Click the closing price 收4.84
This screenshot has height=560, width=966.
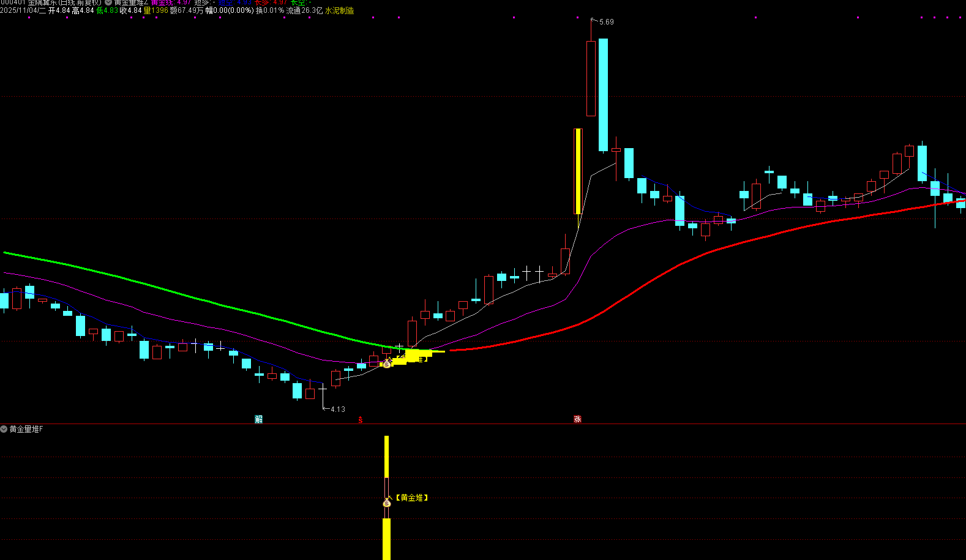click(x=131, y=10)
